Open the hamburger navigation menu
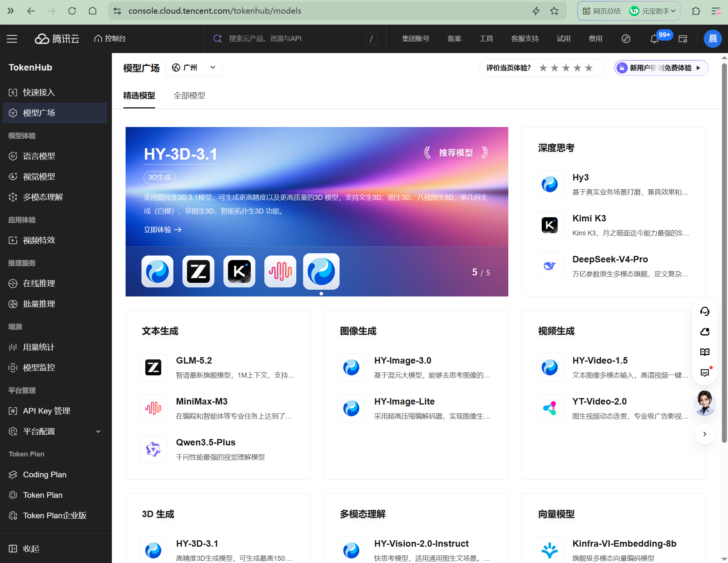The height and width of the screenshot is (563, 728). tap(12, 39)
